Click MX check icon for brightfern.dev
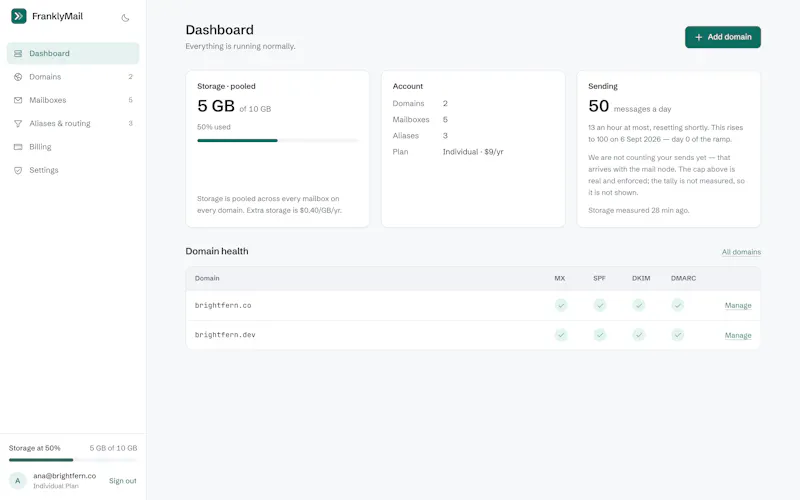Viewport: 800px width, 500px height. (561, 335)
